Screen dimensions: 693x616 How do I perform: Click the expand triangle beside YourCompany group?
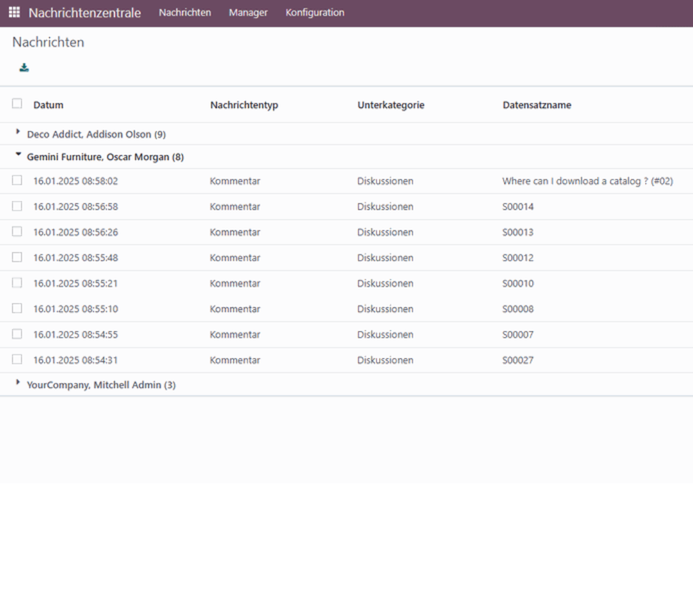tap(17, 384)
